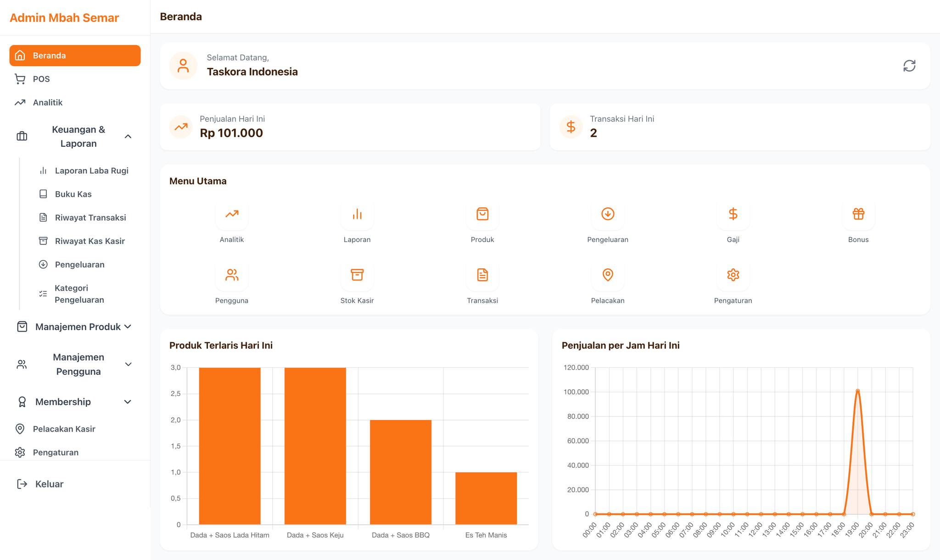Open the Pengaturan gear shortcut in Menu Utama
The image size is (940, 560).
[x=733, y=275]
